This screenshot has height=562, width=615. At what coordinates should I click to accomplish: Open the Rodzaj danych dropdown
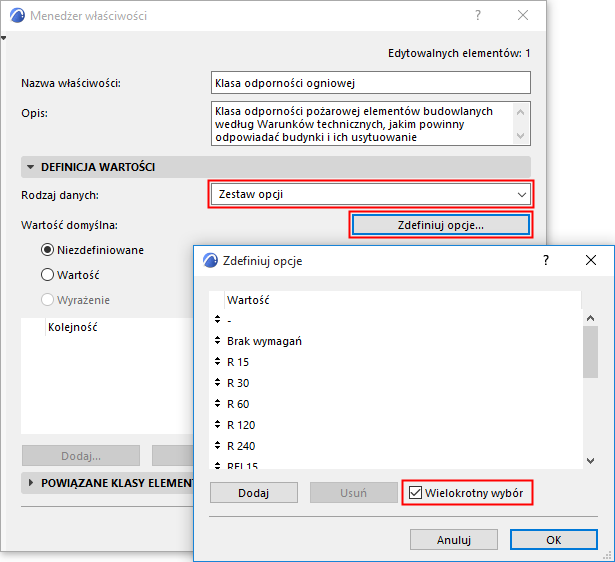(x=371, y=194)
